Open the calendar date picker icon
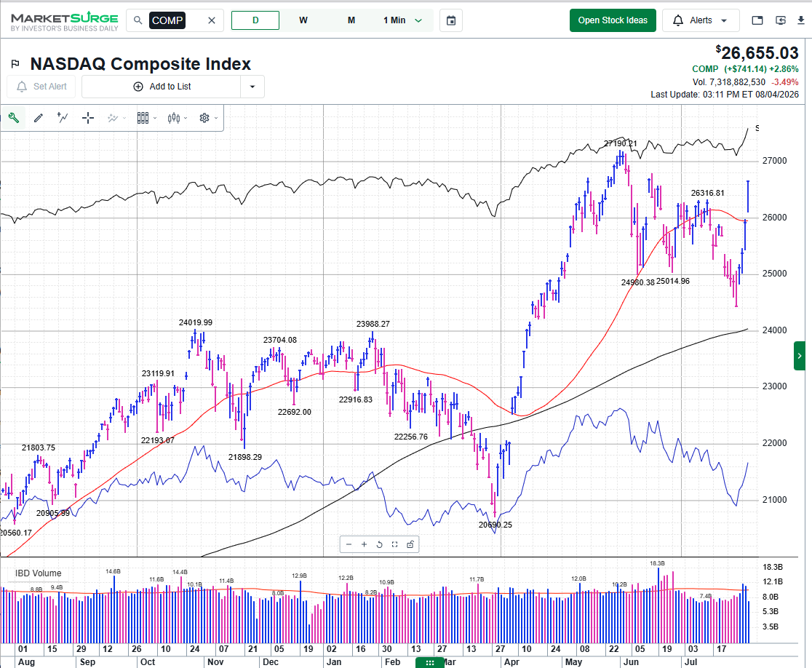The image size is (812, 668). (x=451, y=20)
